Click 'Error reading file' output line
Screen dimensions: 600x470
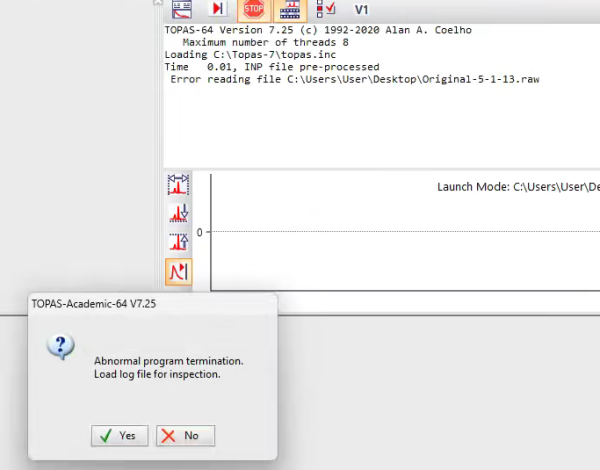(x=355, y=79)
